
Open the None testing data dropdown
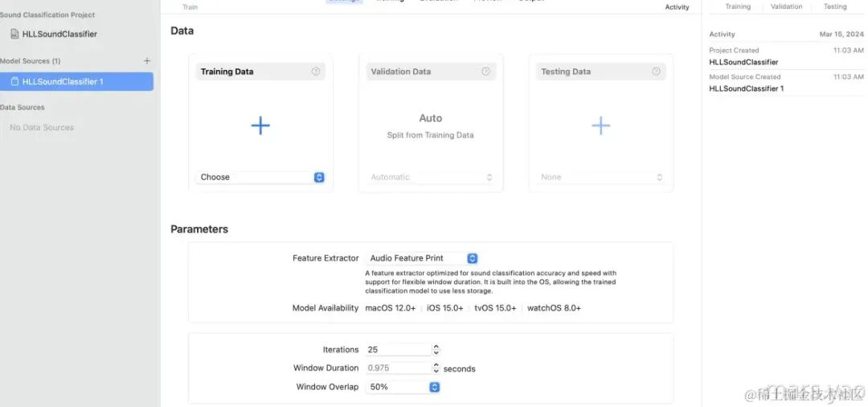pyautogui.click(x=601, y=177)
